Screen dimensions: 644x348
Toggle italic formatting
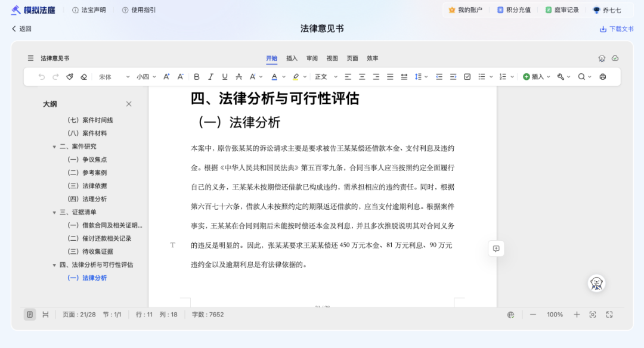pyautogui.click(x=210, y=77)
